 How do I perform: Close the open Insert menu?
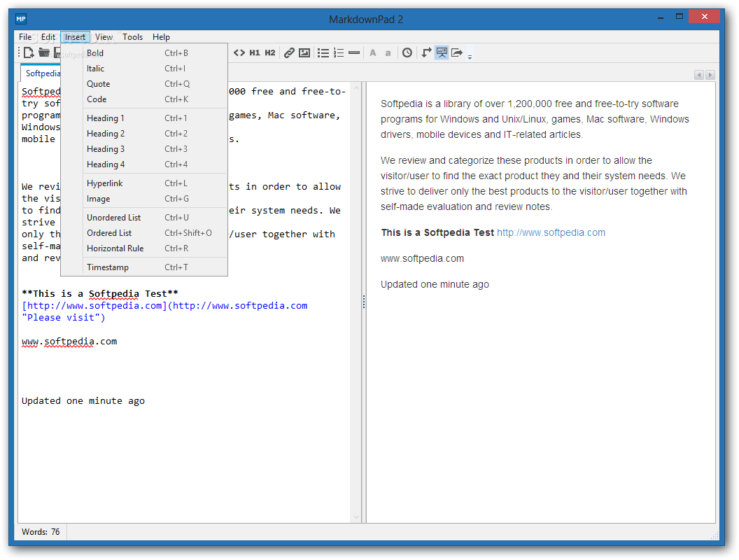pyautogui.click(x=75, y=37)
